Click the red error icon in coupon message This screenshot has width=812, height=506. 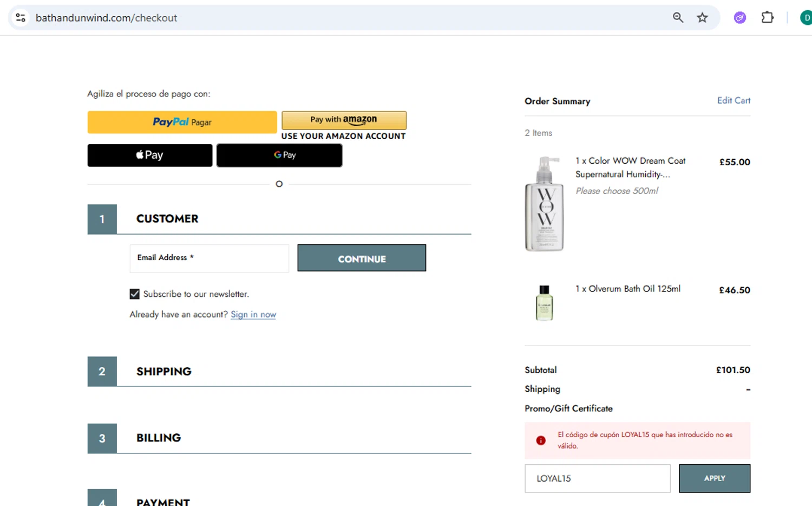click(x=541, y=440)
